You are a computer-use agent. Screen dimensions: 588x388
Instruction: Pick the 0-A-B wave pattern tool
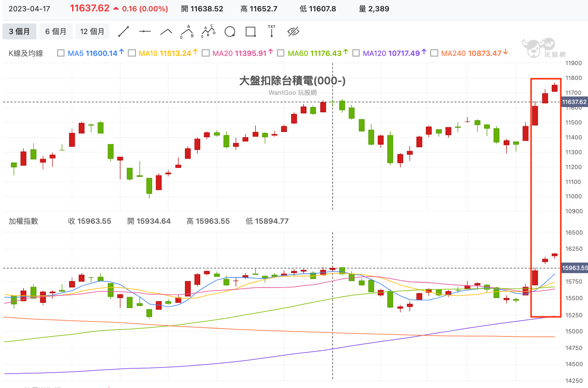pyautogui.click(x=188, y=31)
